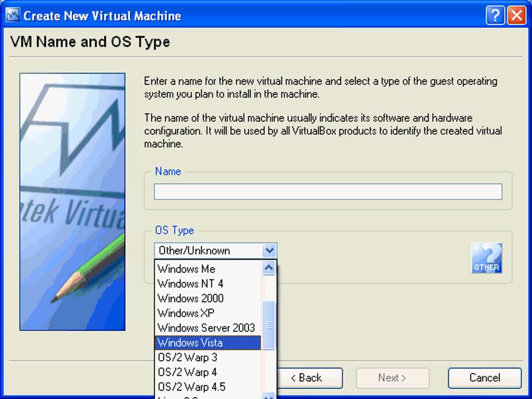Click the VirtualBox wizard side image
This screenshot has width=532, height=399.
coord(72,201)
